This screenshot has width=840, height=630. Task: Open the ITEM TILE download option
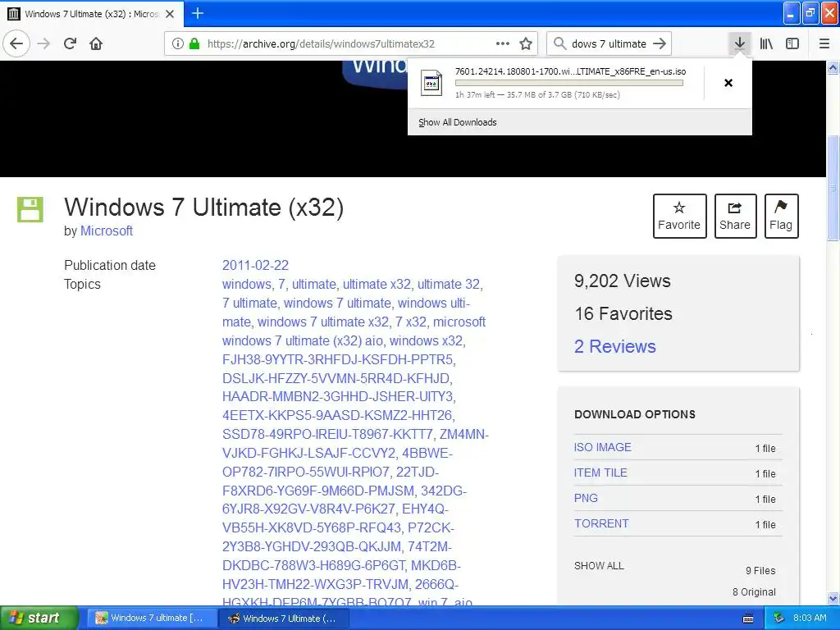(x=600, y=472)
